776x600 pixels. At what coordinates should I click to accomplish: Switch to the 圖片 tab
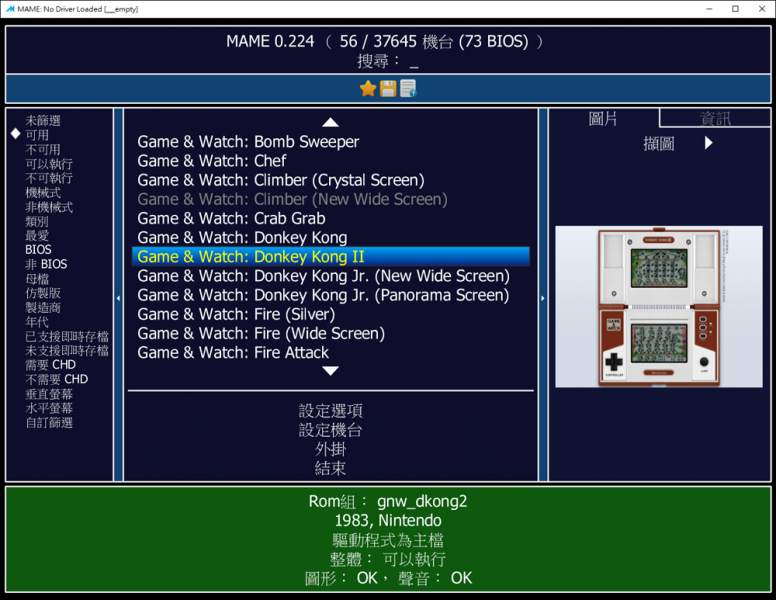pos(603,119)
